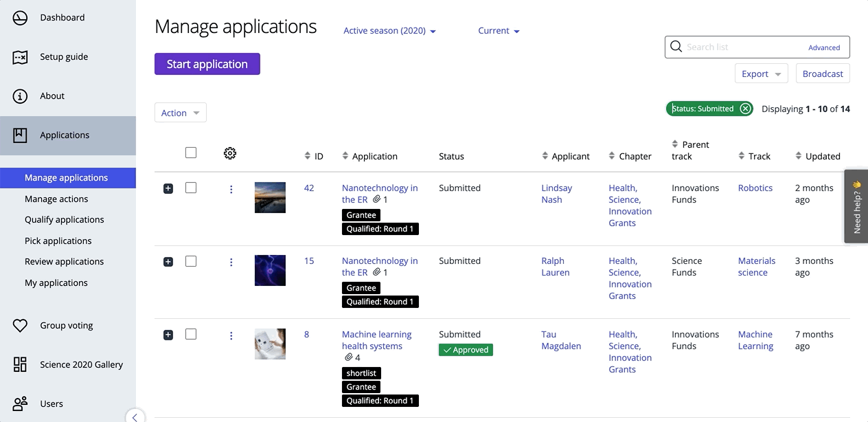Expand the Action dropdown menu
Screen dimensions: 868x422
pyautogui.click(x=180, y=113)
